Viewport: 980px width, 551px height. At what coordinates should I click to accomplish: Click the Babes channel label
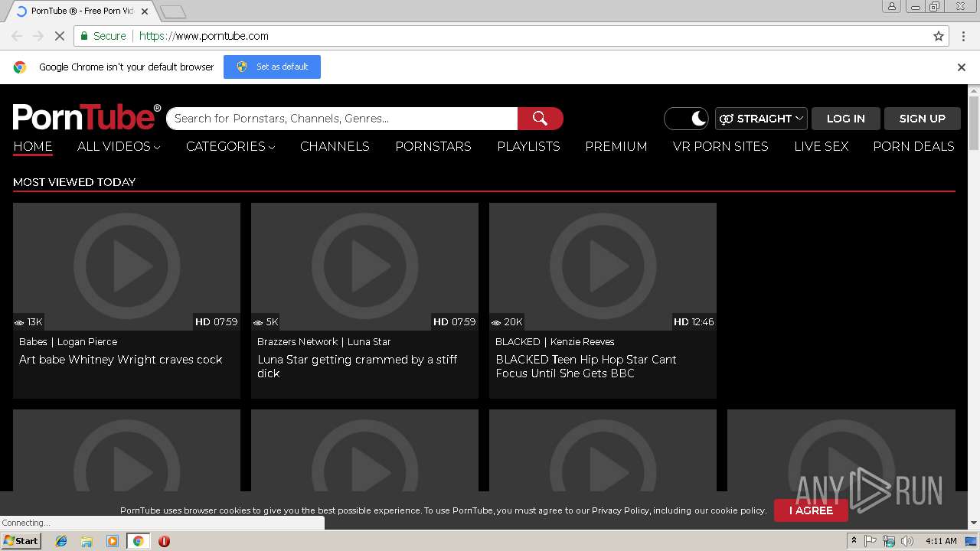(x=33, y=342)
